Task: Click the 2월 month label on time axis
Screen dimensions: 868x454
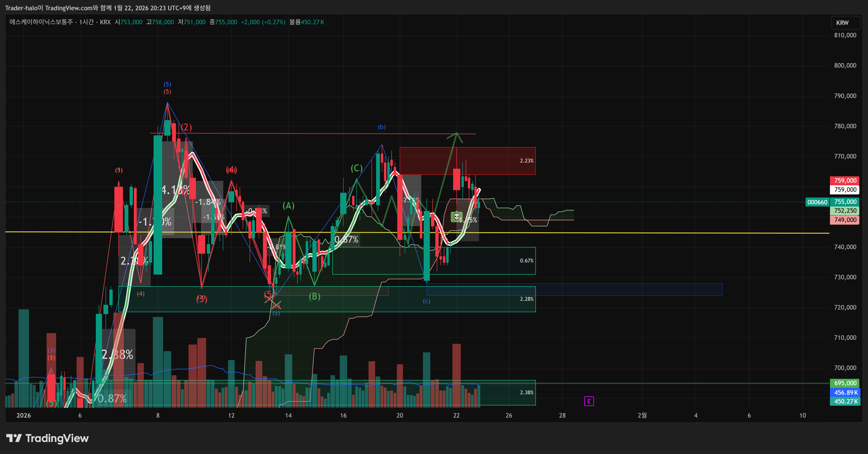Action: [642, 415]
